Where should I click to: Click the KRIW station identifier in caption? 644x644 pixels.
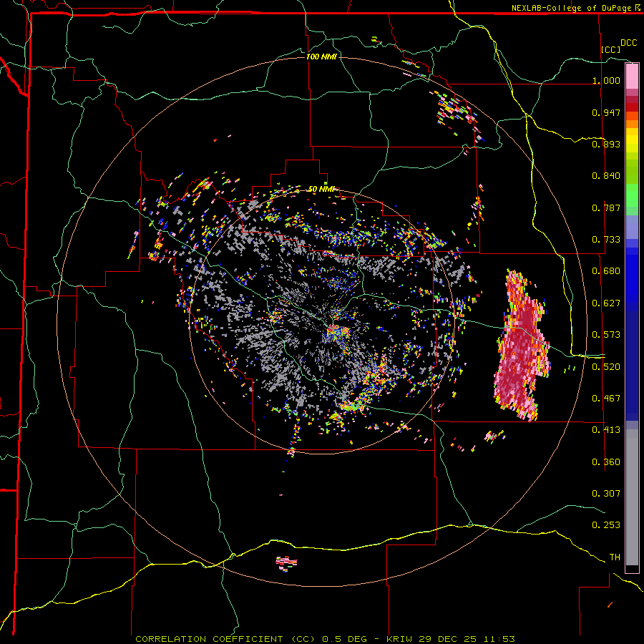pyautogui.click(x=399, y=639)
